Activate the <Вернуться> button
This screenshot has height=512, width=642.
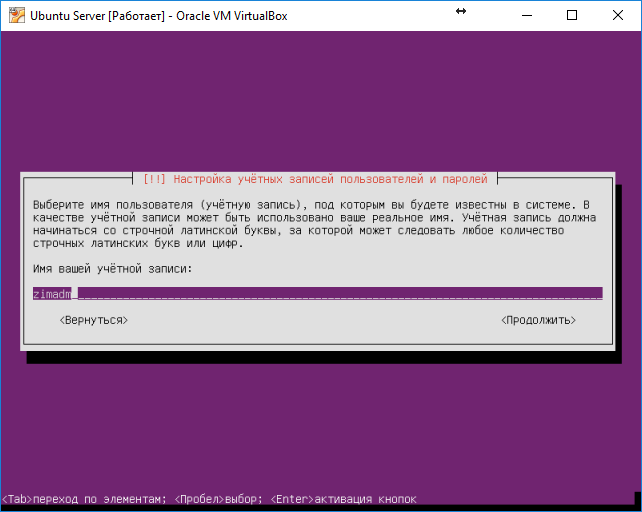pos(94,320)
